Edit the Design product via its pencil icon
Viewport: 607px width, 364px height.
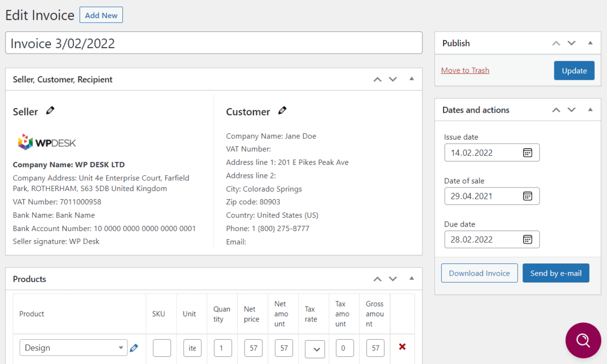(x=134, y=347)
